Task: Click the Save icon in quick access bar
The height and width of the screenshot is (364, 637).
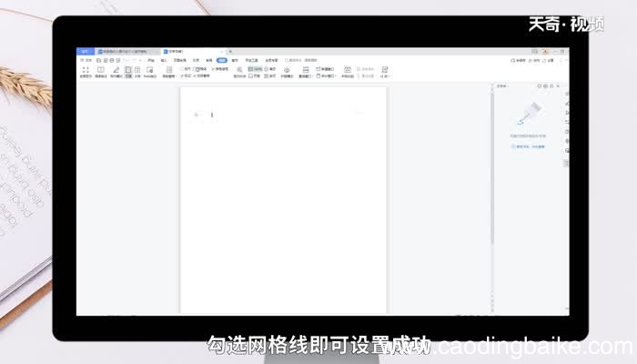Action: tap(98, 60)
